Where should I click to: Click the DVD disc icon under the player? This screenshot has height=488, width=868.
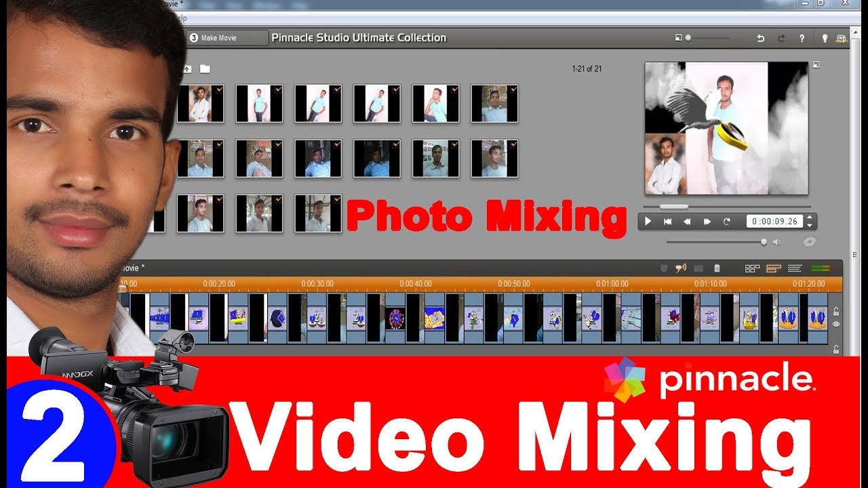(808, 241)
